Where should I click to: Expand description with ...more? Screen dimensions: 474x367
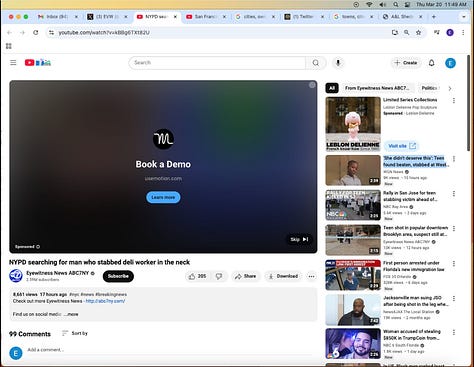click(71, 314)
